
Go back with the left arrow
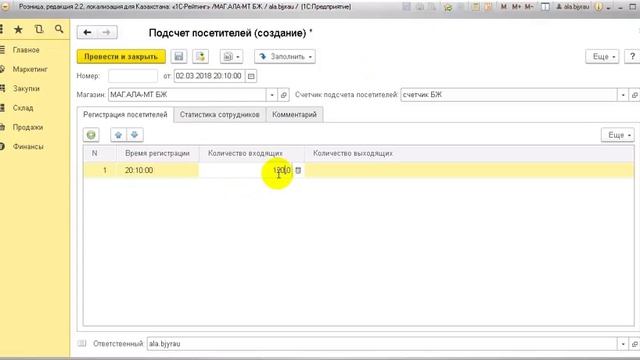(87, 32)
